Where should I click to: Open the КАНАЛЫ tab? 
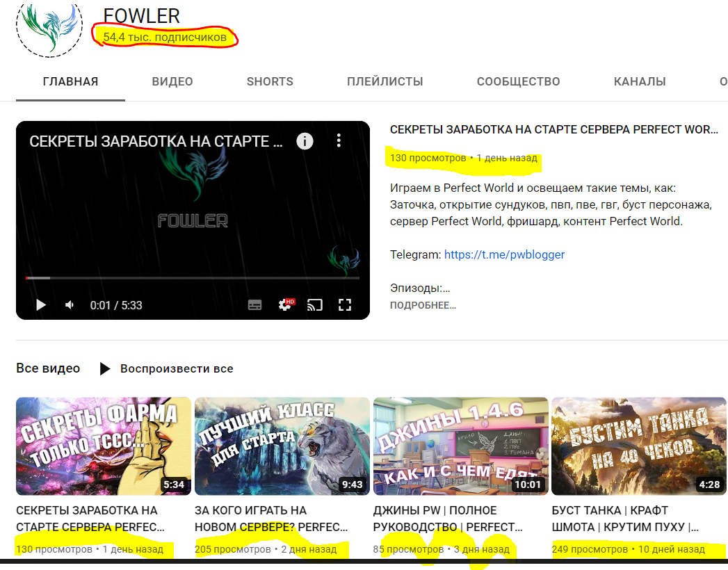640,81
